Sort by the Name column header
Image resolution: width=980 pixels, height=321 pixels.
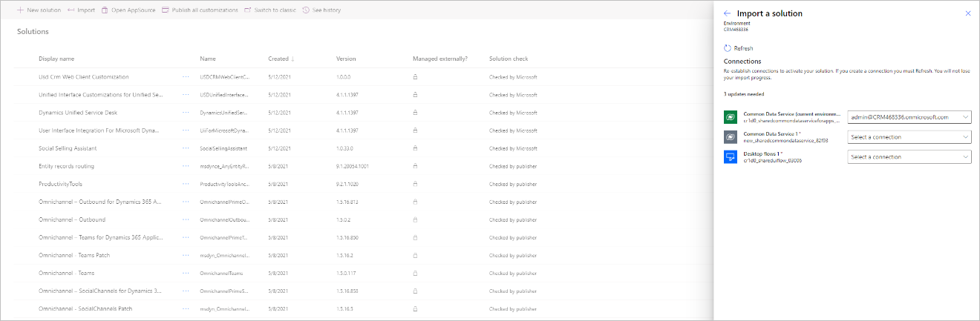pyautogui.click(x=207, y=59)
